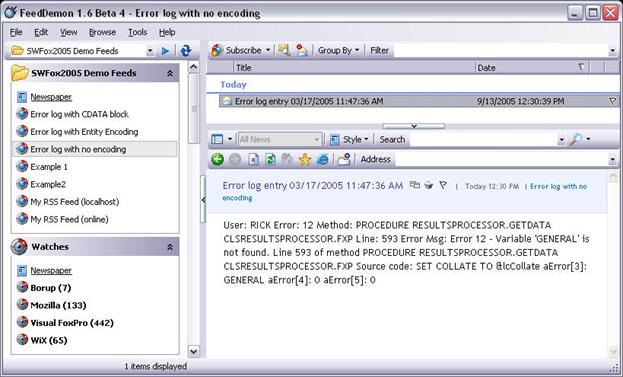Open in Internet Explorer browser icon
This screenshot has height=377, width=623.
323,159
